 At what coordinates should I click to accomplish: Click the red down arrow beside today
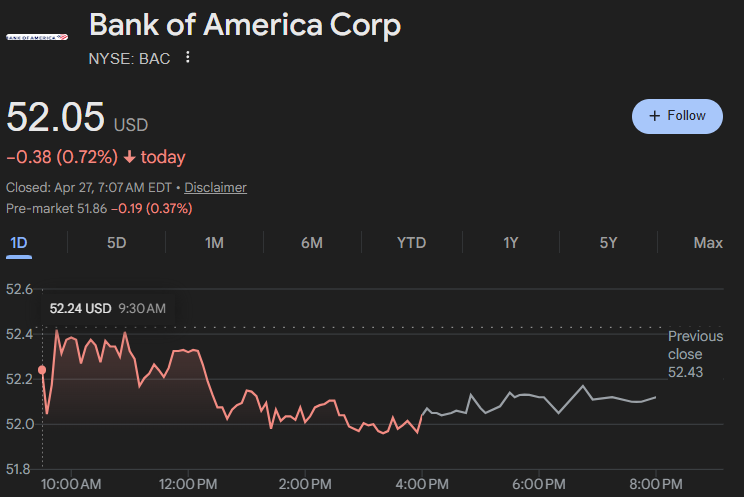[x=129, y=157]
